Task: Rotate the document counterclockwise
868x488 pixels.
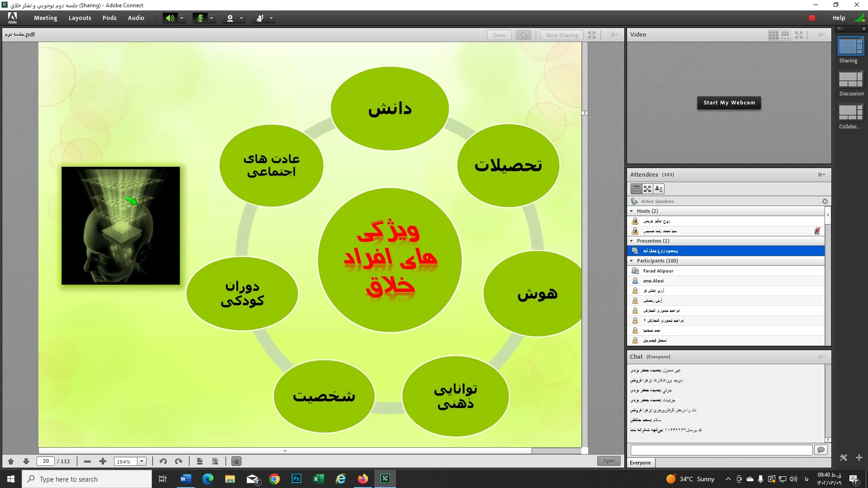Action: [163, 461]
